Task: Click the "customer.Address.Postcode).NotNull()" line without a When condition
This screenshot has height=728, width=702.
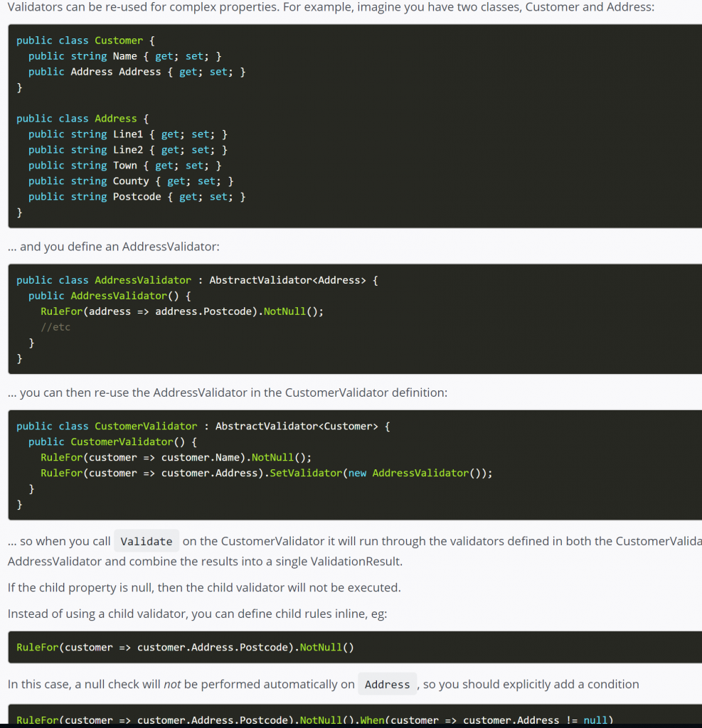Action: click(186, 648)
